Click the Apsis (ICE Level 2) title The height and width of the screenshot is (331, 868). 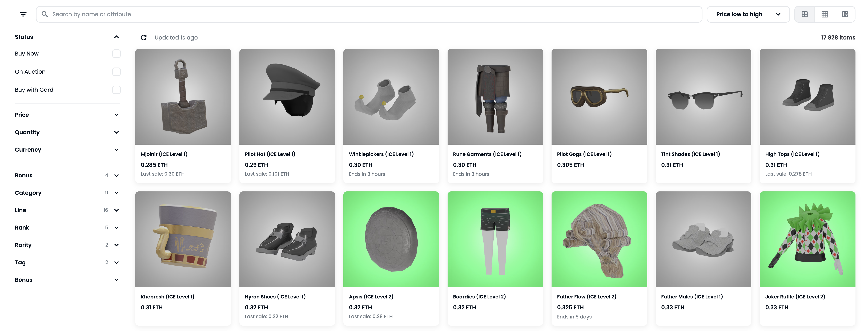371,297
